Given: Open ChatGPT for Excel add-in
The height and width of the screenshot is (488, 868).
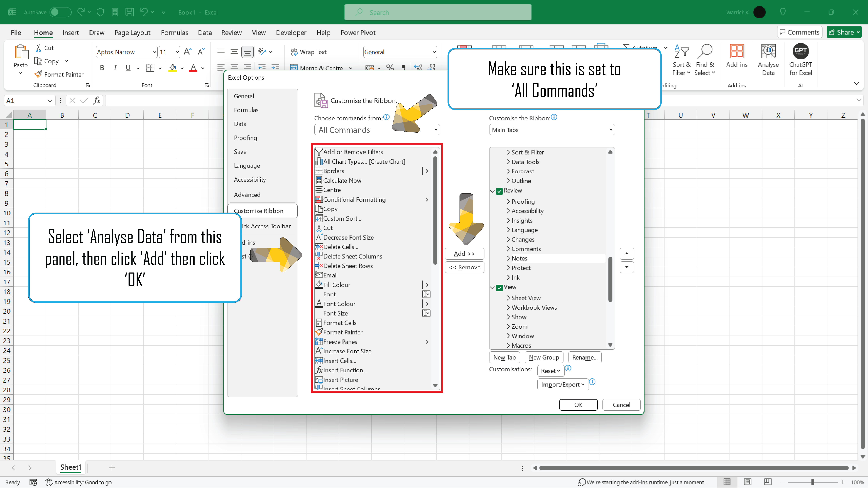Looking at the screenshot, I should coord(801,60).
